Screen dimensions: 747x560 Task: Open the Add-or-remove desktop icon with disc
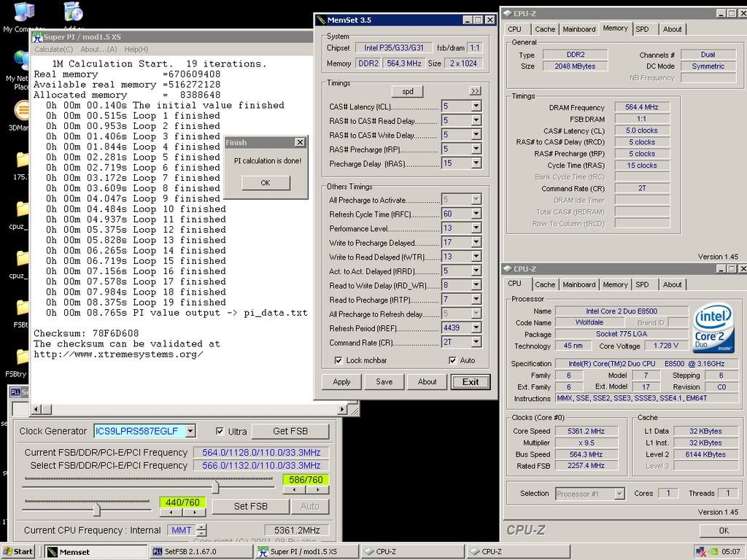(74, 12)
